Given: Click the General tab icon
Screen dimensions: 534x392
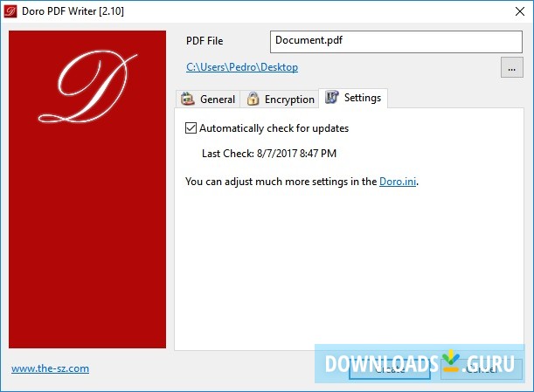Looking at the screenshot, I should [187, 99].
